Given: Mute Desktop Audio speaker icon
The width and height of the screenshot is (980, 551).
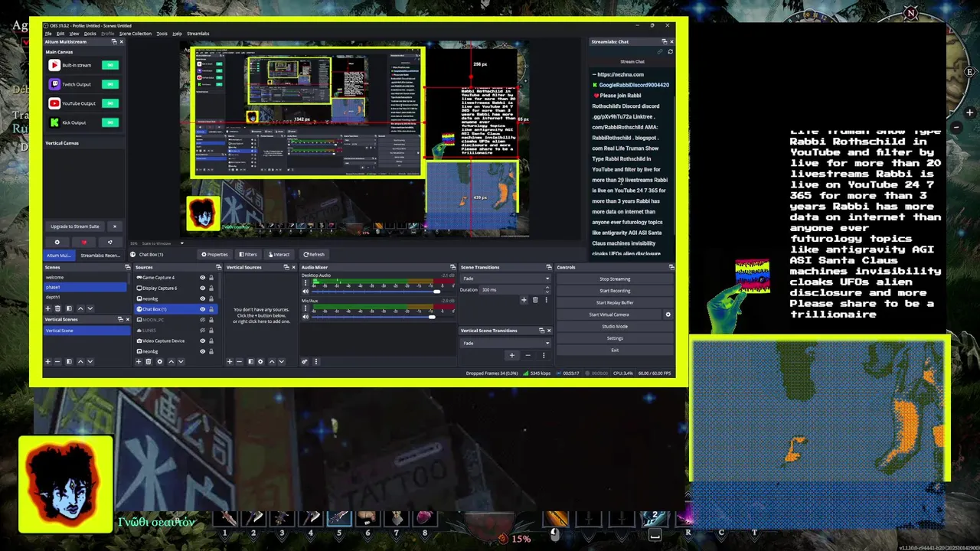Looking at the screenshot, I should [305, 292].
